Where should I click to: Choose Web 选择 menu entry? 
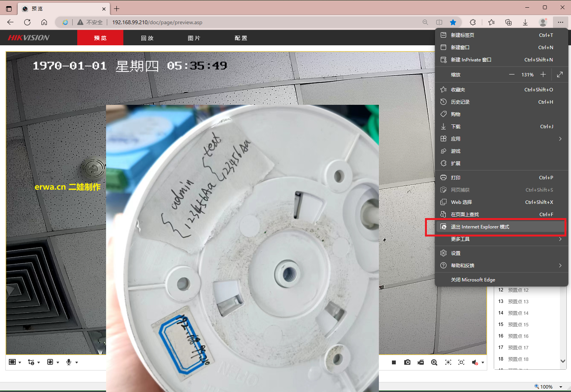(501, 202)
